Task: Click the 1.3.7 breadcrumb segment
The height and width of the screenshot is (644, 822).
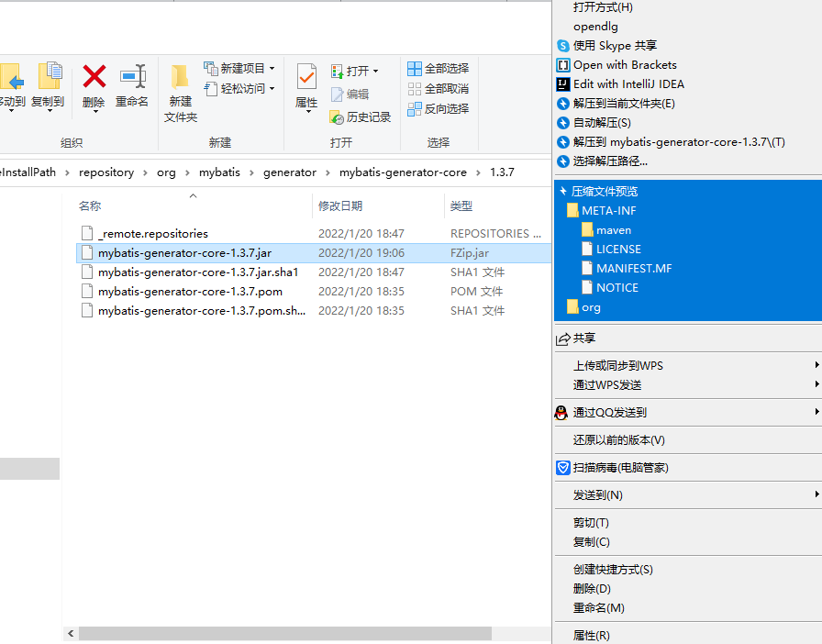Action: (502, 172)
